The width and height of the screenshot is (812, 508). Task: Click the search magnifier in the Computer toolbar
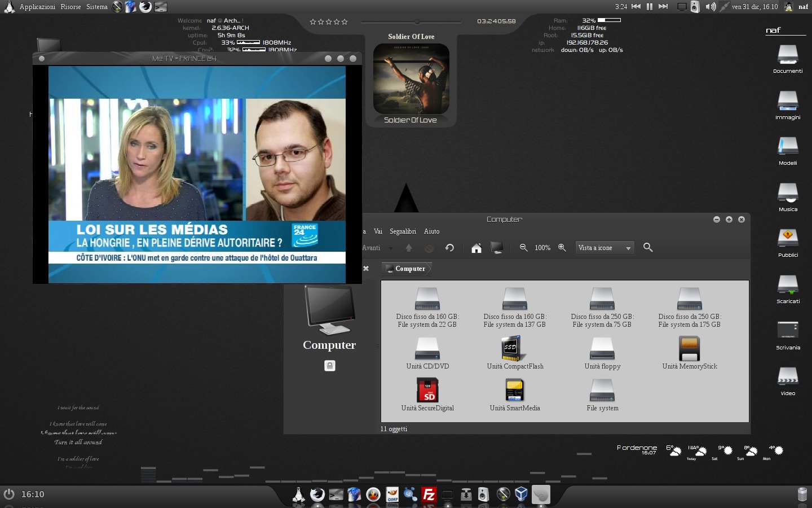(x=648, y=248)
